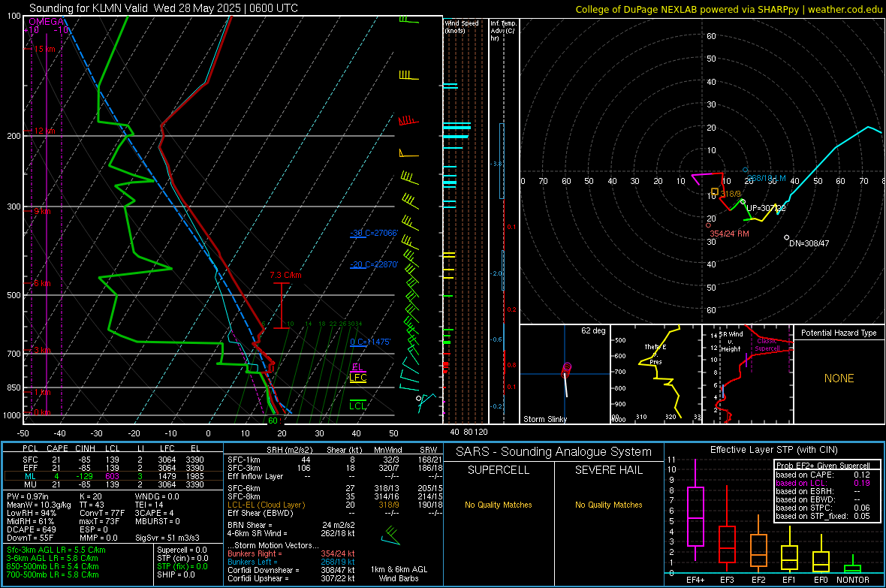Click the 1km & 6km wind barbs icon

pyautogui.click(x=391, y=535)
